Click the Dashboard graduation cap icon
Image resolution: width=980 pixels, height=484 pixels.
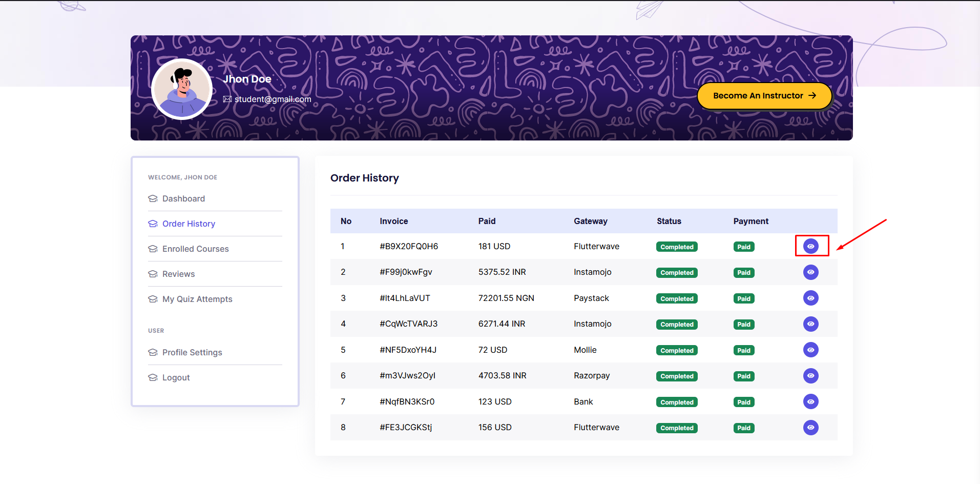click(x=153, y=198)
